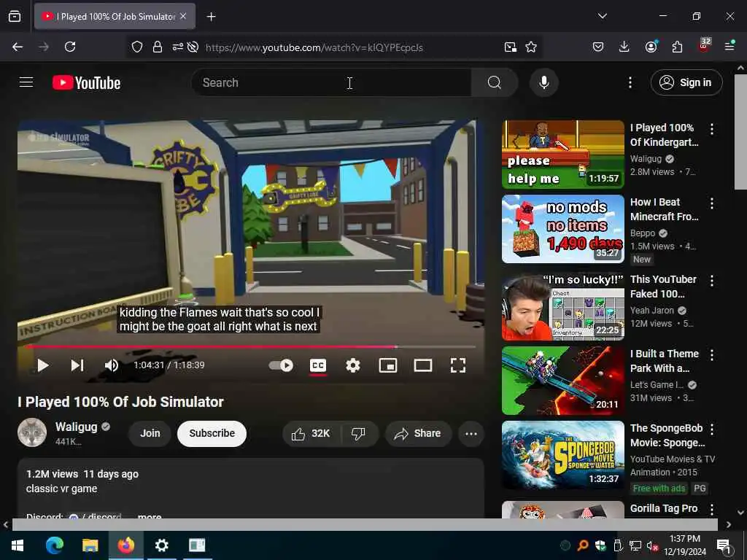The height and width of the screenshot is (560, 747).
Task: Open options for Kindergarten video
Action: coord(712,129)
